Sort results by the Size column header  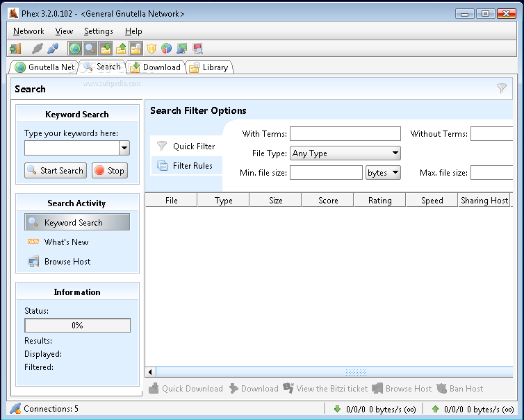[x=276, y=201]
